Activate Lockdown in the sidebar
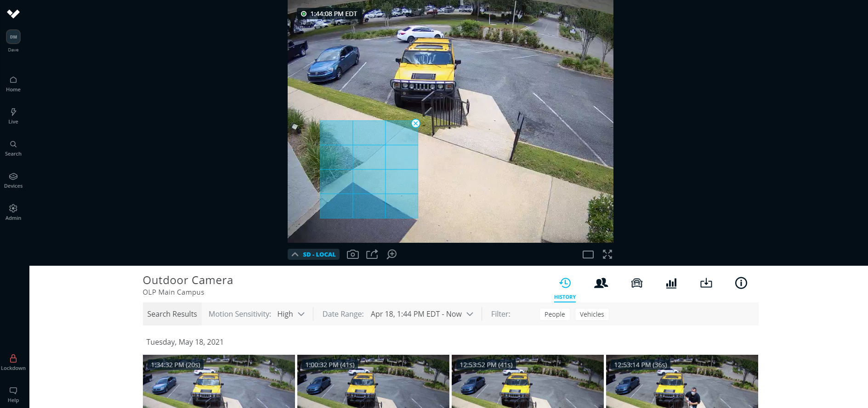The width and height of the screenshot is (868, 408). [x=13, y=362]
